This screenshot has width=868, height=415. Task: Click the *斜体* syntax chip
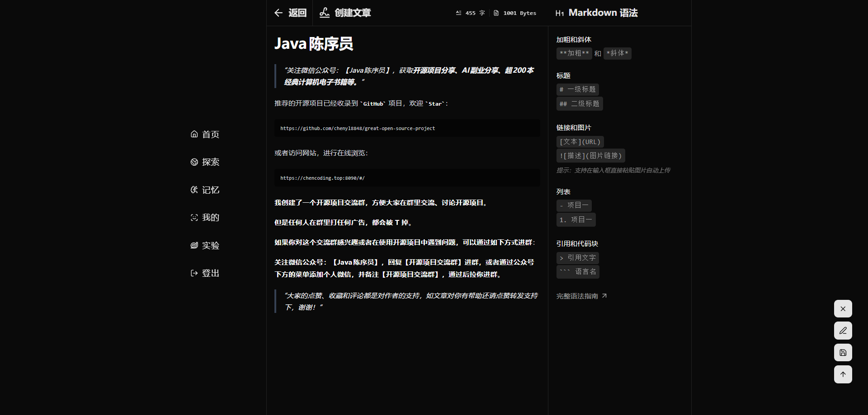tap(617, 53)
